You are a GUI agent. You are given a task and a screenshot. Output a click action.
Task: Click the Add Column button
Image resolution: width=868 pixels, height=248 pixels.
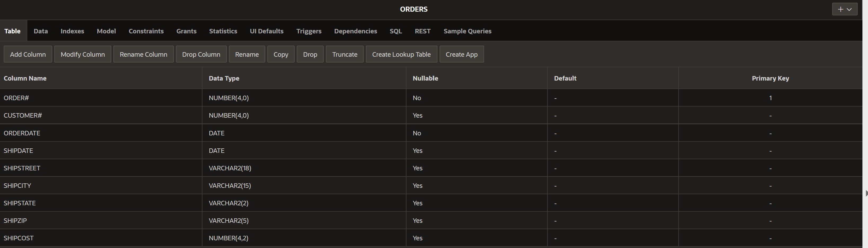(28, 54)
